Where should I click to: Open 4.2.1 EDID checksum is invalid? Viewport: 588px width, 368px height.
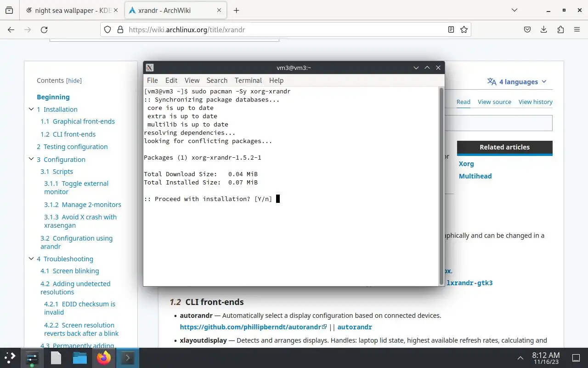click(x=79, y=308)
